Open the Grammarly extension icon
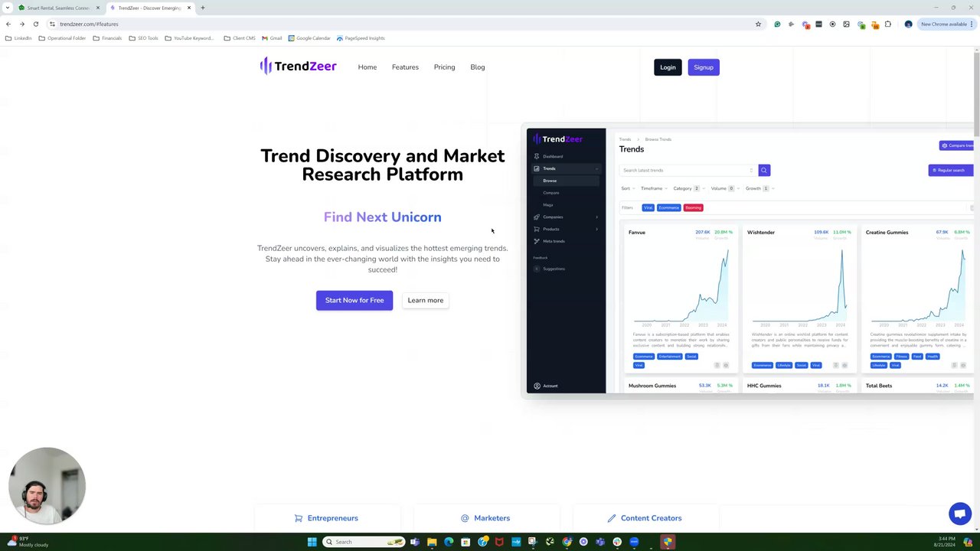 pyautogui.click(x=777, y=24)
